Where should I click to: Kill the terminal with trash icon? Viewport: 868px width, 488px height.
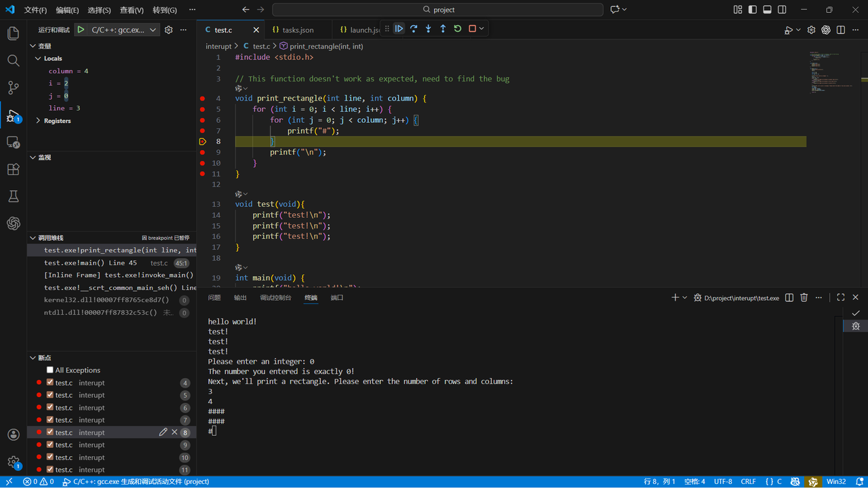tap(804, 297)
